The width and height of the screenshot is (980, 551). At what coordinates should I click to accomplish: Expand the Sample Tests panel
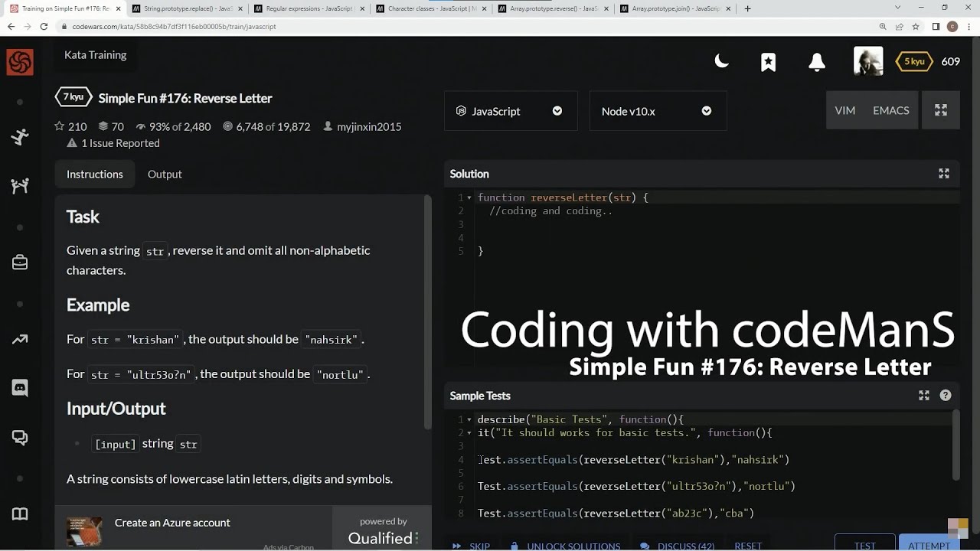click(x=924, y=396)
